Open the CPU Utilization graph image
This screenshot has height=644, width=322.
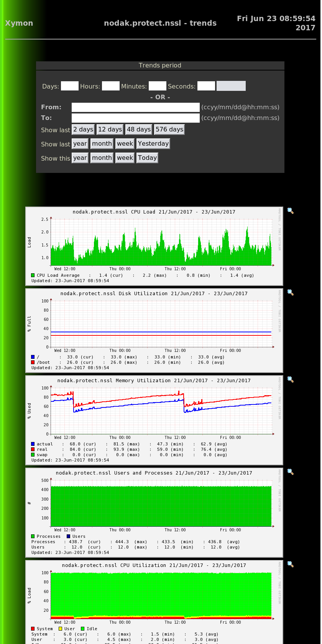pyautogui.click(x=154, y=602)
